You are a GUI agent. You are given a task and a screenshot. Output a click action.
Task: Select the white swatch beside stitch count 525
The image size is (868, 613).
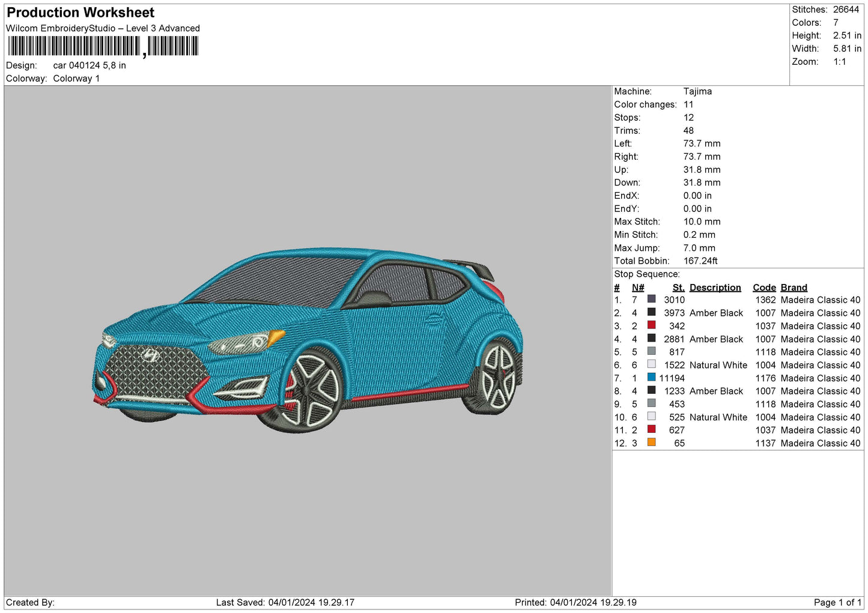(x=651, y=417)
